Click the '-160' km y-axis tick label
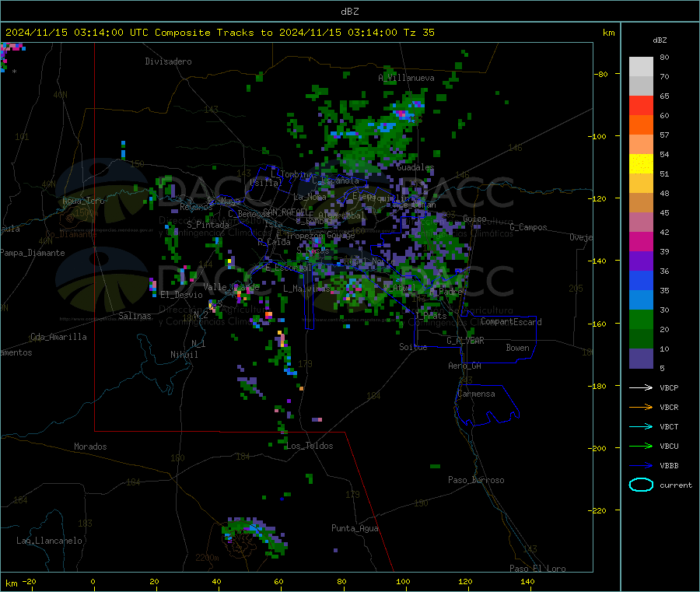This screenshot has height=592, width=700. [x=599, y=324]
